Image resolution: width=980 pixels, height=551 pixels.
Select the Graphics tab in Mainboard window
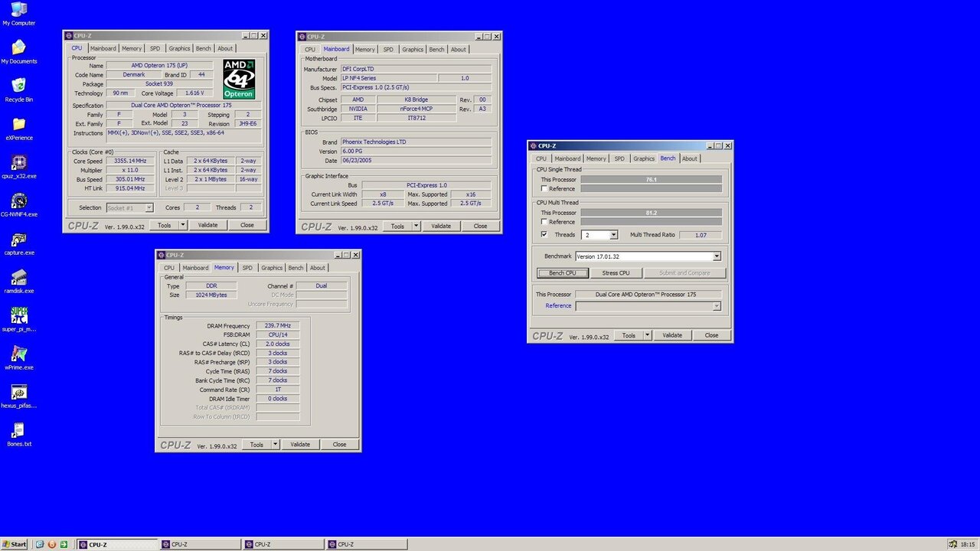click(x=412, y=50)
